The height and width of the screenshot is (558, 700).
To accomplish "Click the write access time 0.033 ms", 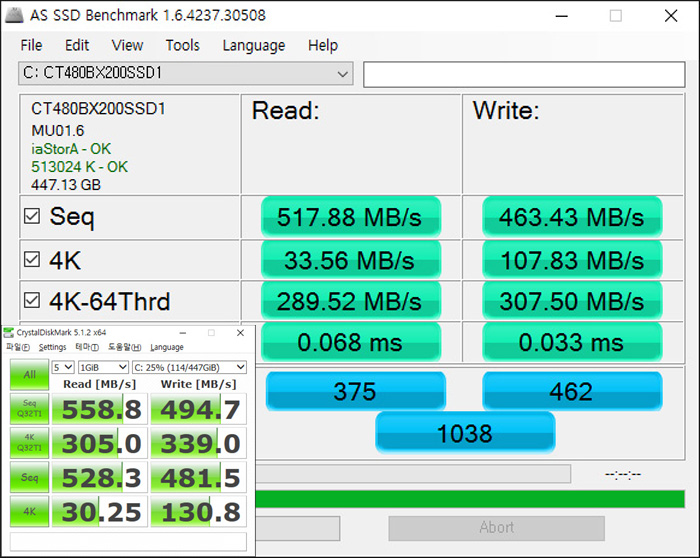I will pyautogui.click(x=572, y=342).
